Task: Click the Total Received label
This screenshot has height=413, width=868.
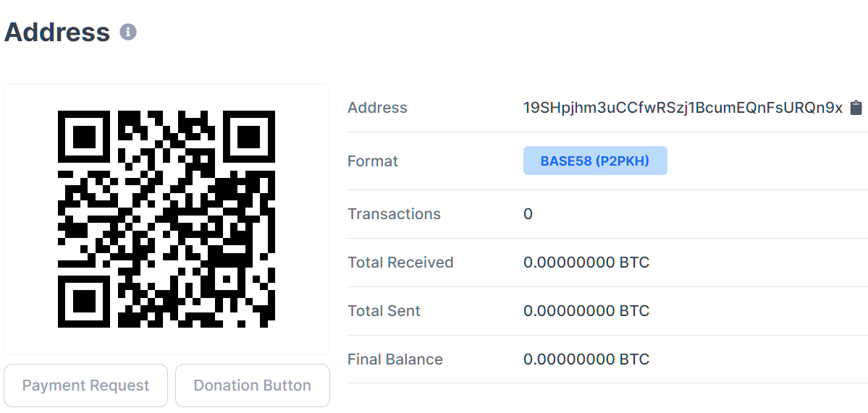Action: 400,263
